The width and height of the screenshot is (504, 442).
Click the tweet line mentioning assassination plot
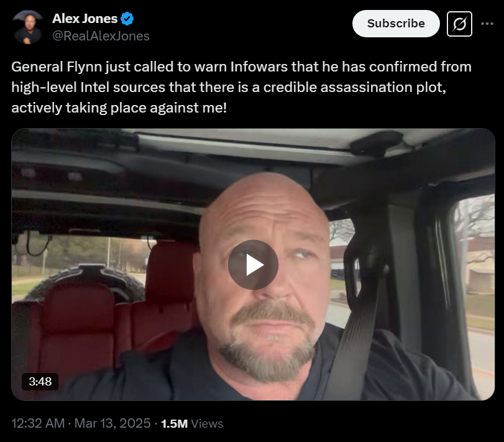click(x=229, y=87)
